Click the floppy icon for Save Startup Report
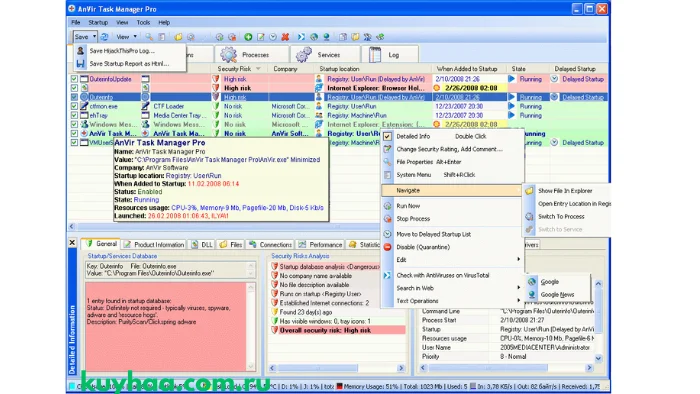700x394 pixels. [x=80, y=64]
